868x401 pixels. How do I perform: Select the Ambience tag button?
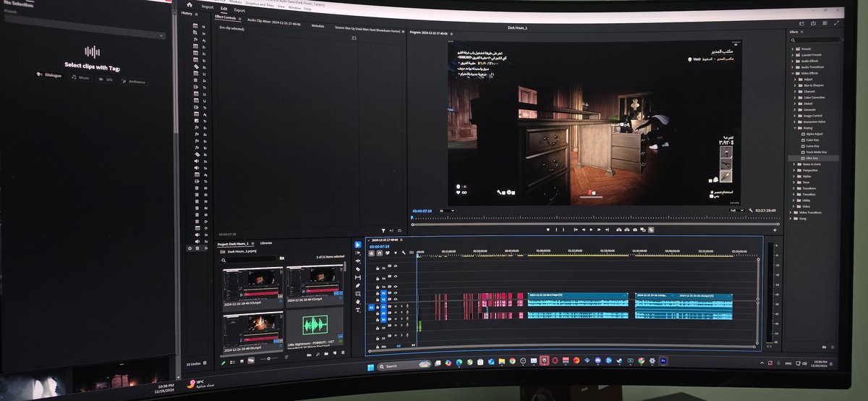tap(132, 82)
